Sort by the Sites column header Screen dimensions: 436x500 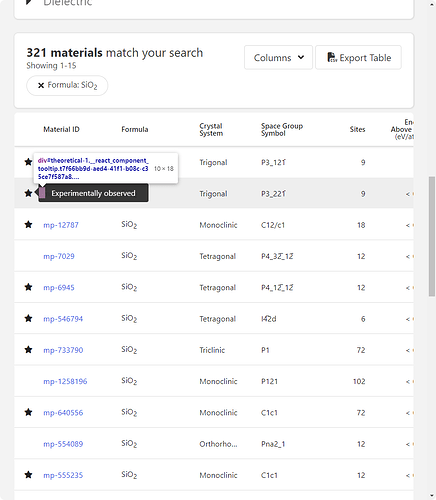[x=357, y=129]
